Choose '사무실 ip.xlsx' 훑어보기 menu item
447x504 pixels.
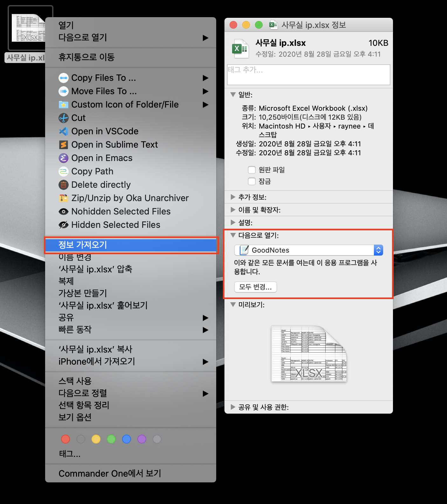pyautogui.click(x=131, y=305)
